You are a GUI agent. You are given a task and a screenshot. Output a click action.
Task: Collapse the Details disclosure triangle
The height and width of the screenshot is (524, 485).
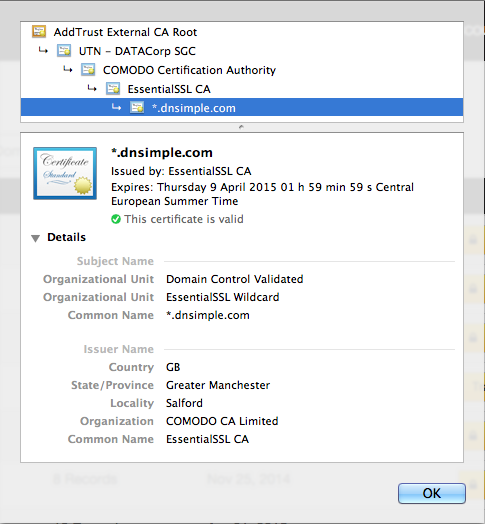(x=35, y=238)
